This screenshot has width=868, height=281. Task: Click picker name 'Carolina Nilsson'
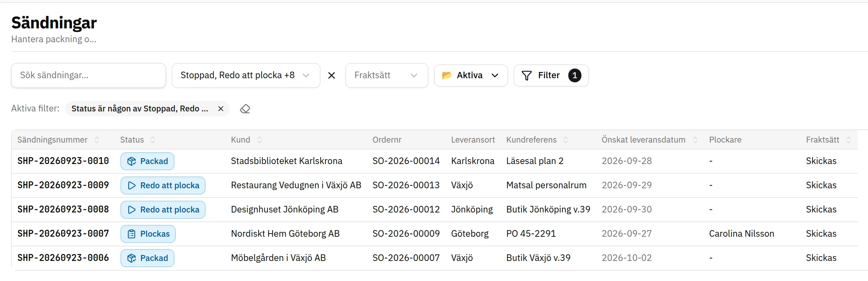pos(742,234)
